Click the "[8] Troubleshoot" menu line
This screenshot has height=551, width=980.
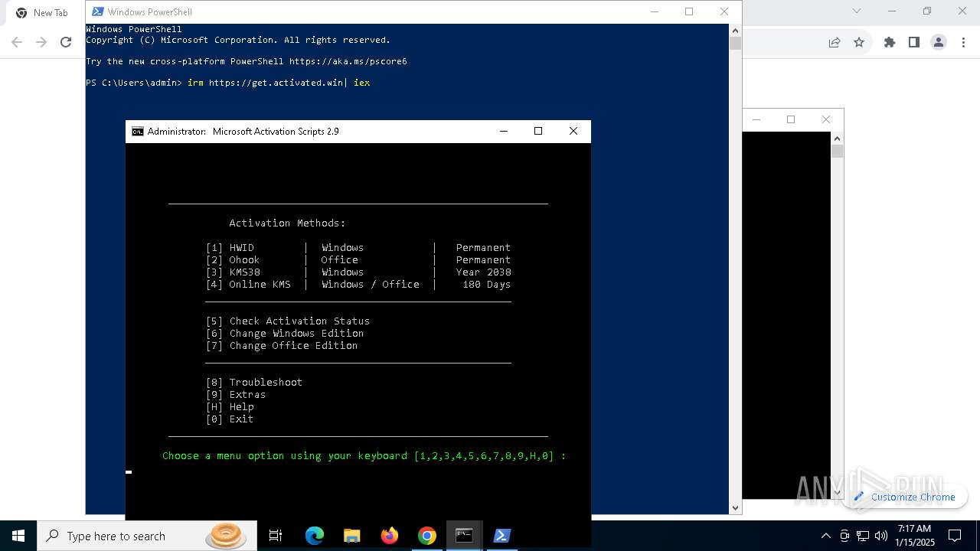[254, 383]
